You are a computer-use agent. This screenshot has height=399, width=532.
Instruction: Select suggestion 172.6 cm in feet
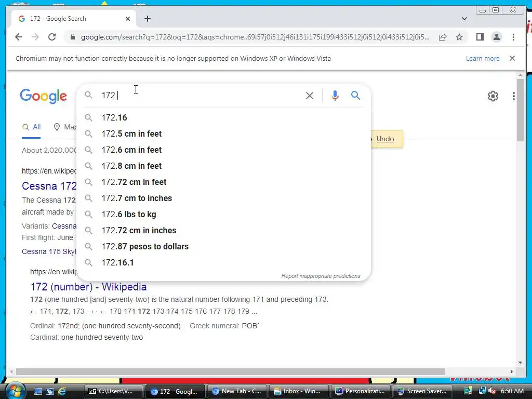pos(224,150)
